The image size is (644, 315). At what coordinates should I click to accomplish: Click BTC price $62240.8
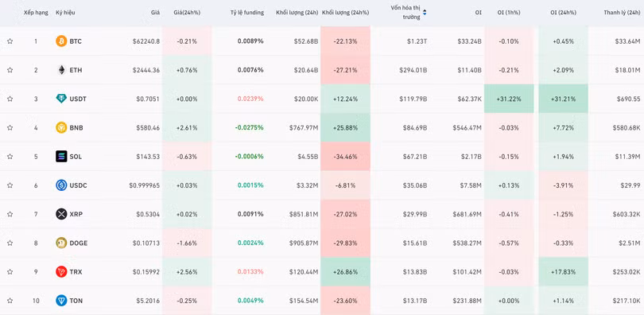[x=146, y=41]
